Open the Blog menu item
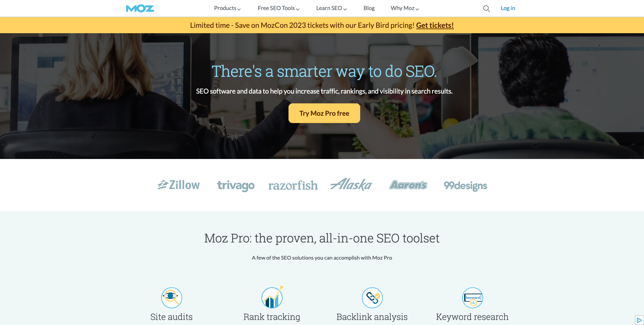 (x=369, y=8)
